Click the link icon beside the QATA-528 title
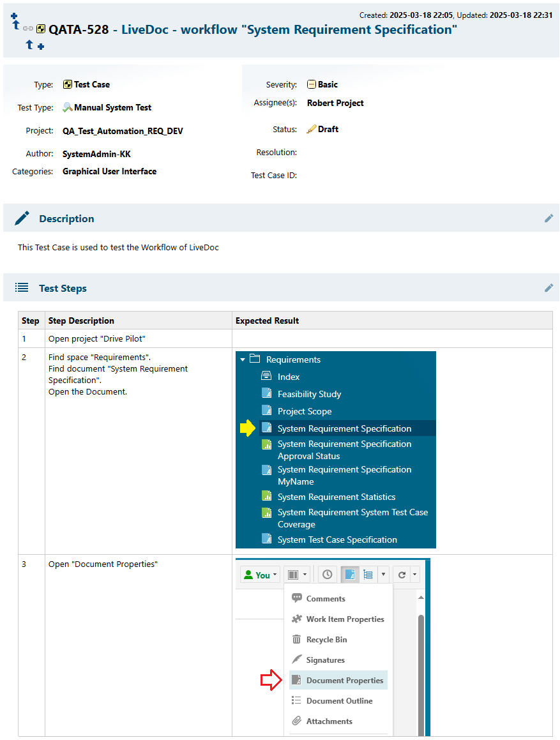560x740 pixels. coord(27,29)
